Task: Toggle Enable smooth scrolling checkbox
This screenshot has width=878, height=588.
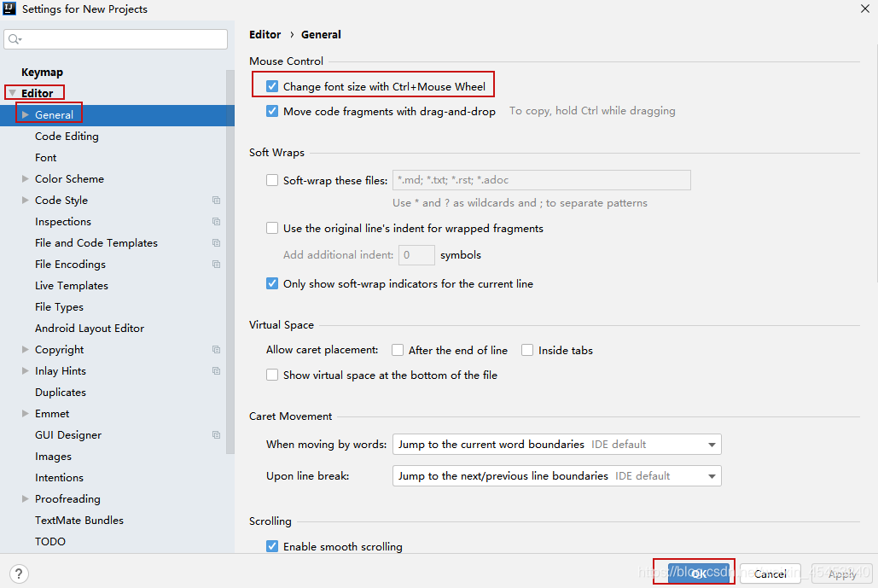Action: [x=272, y=546]
